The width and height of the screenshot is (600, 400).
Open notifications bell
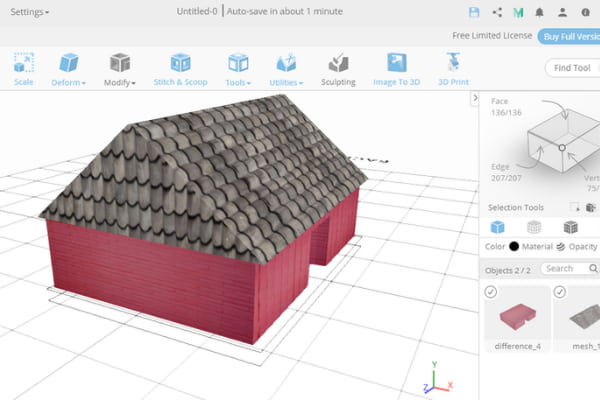[x=540, y=12]
